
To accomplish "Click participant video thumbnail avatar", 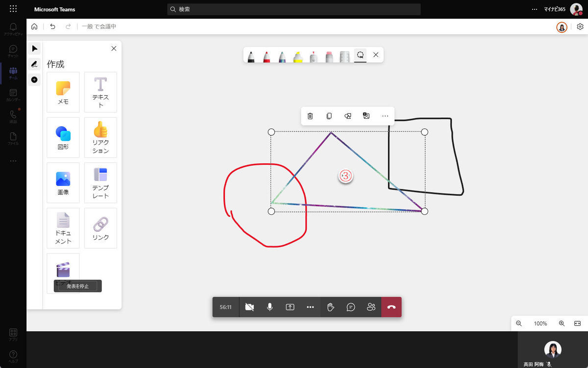I will click(x=553, y=349).
